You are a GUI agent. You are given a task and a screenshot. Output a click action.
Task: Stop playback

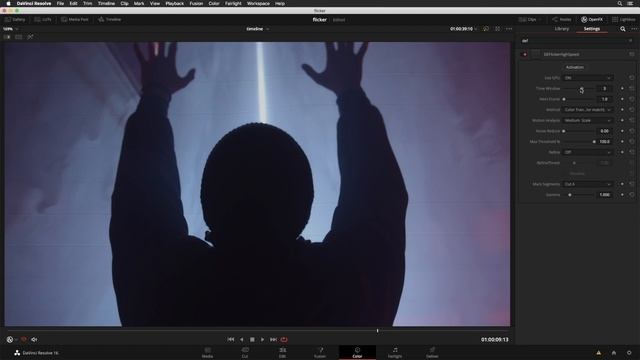252,340
